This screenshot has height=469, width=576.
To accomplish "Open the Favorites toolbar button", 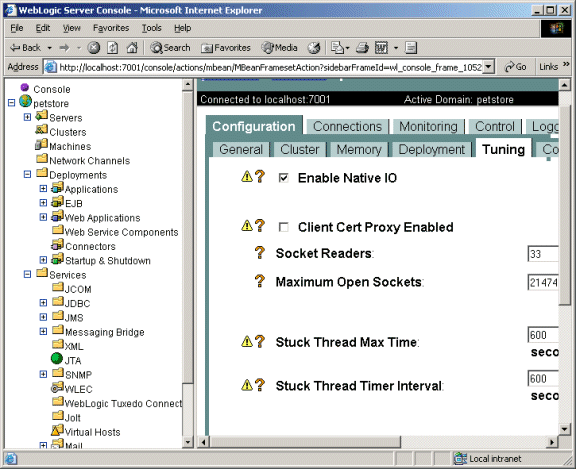I will point(226,48).
